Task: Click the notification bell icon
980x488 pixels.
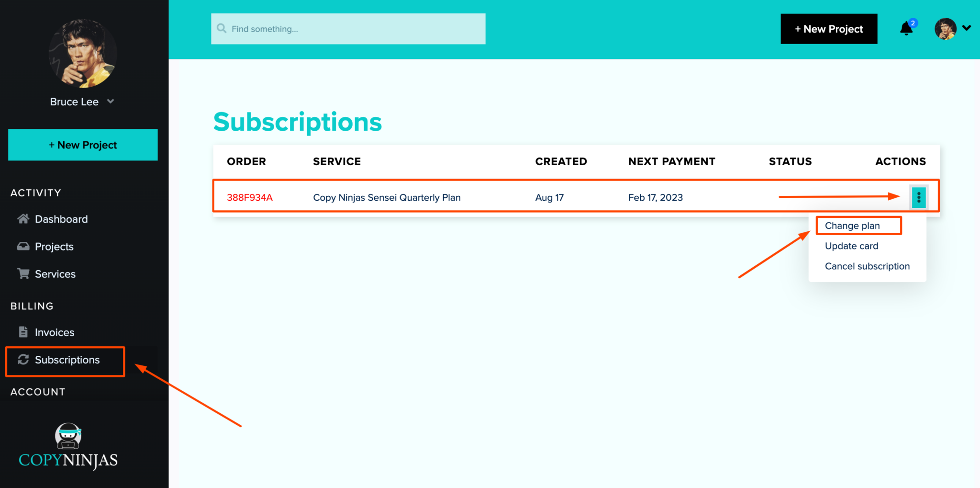Action: [x=906, y=29]
